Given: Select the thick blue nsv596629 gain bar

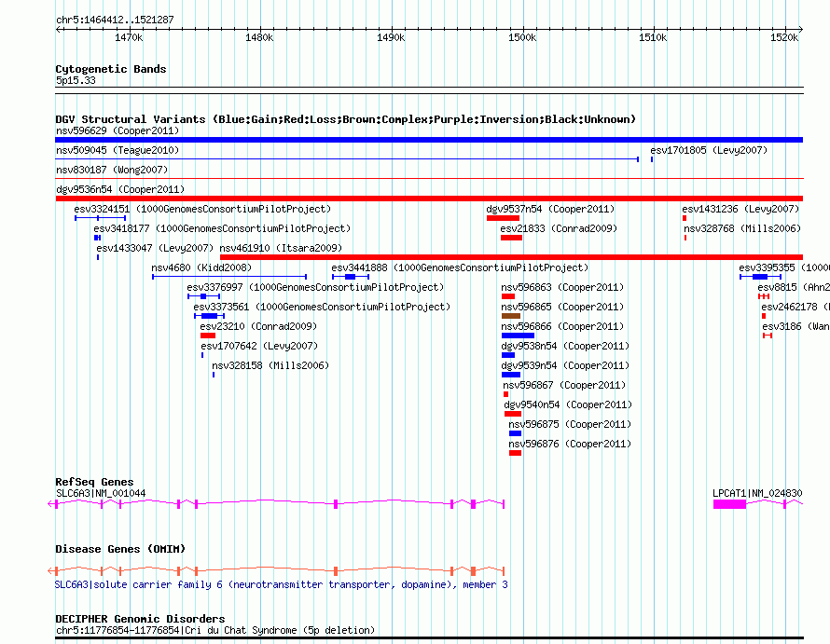Looking at the screenshot, I should click(429, 140).
